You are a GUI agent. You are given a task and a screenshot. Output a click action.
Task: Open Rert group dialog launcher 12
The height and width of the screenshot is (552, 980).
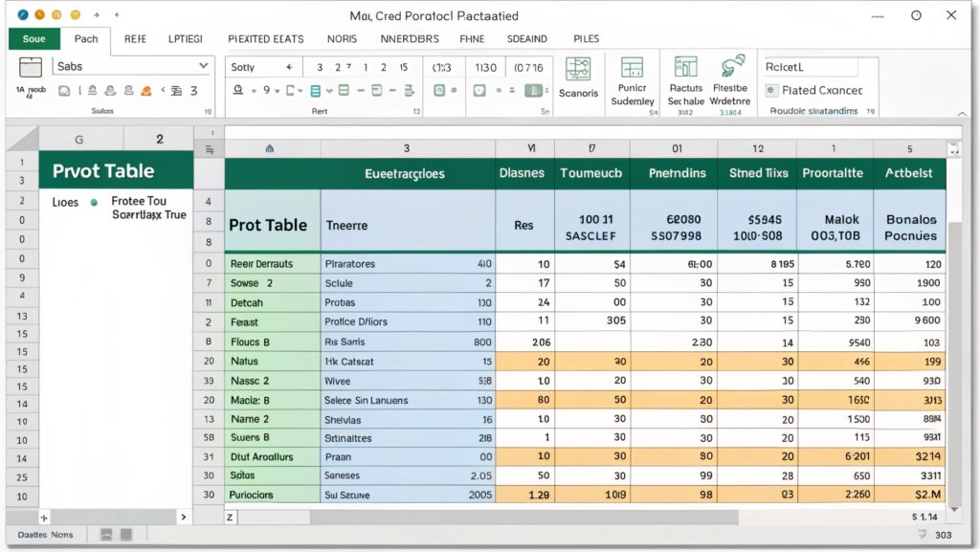[416, 112]
